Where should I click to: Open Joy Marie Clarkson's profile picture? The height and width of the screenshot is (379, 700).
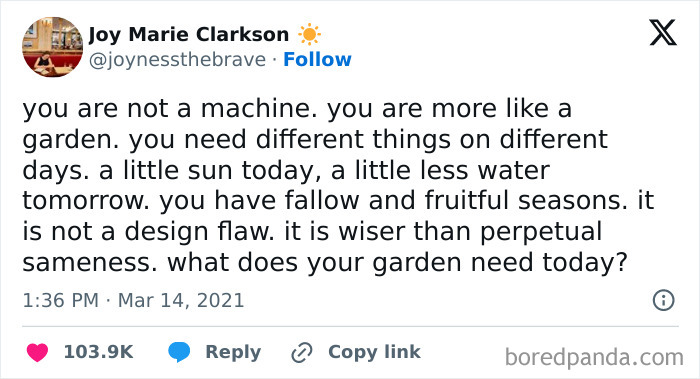[x=53, y=47]
